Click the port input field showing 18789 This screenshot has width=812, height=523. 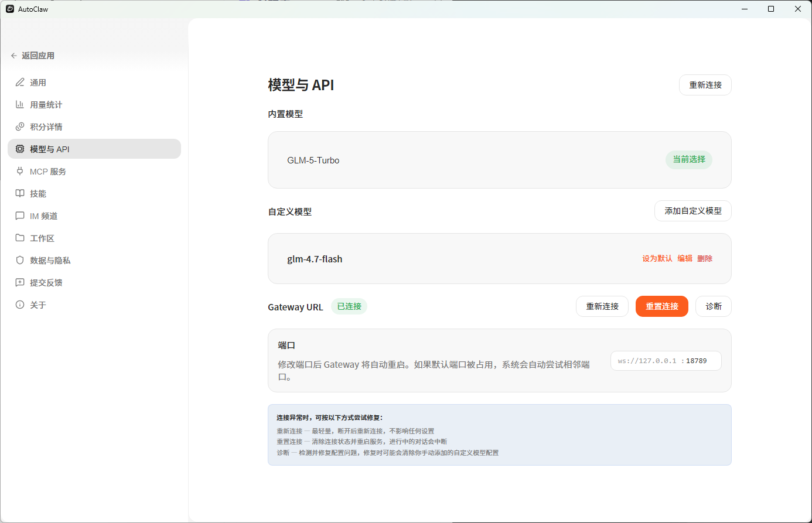point(666,361)
